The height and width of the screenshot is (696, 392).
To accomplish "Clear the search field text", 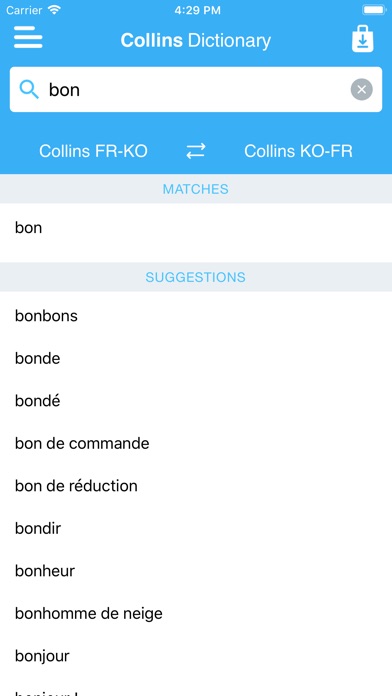I will pos(361,90).
